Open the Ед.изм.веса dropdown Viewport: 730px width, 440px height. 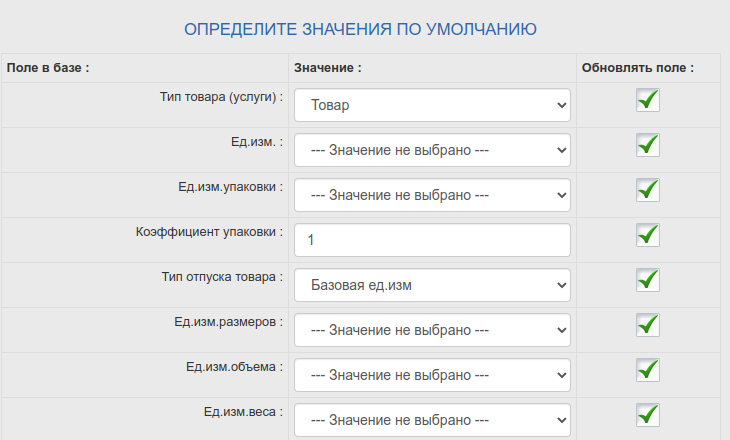(432, 420)
